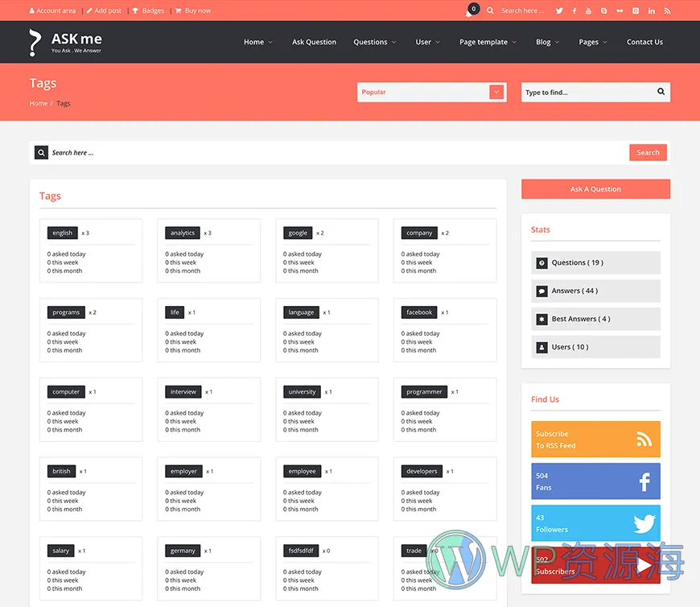Viewport: 700px width, 607px height.
Task: Open the Skype icon link
Action: coord(604,10)
